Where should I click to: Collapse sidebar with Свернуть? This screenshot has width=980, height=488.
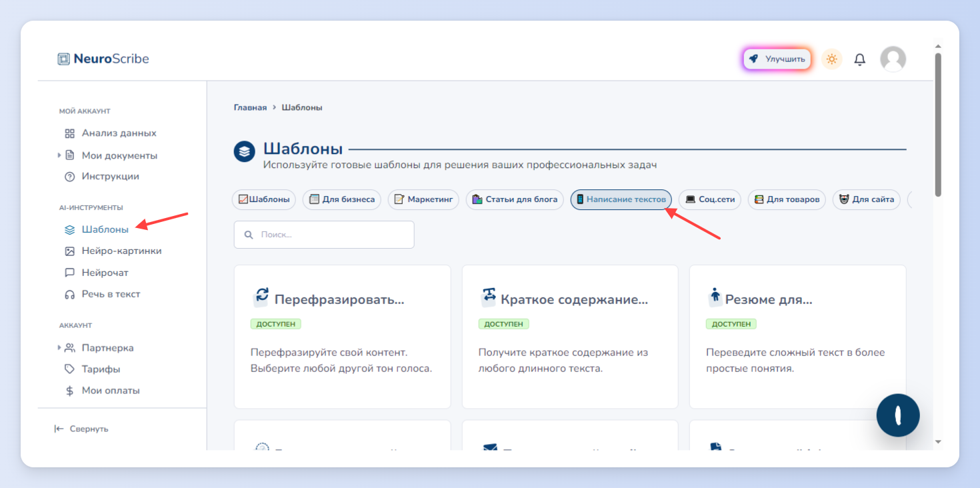pos(81,429)
